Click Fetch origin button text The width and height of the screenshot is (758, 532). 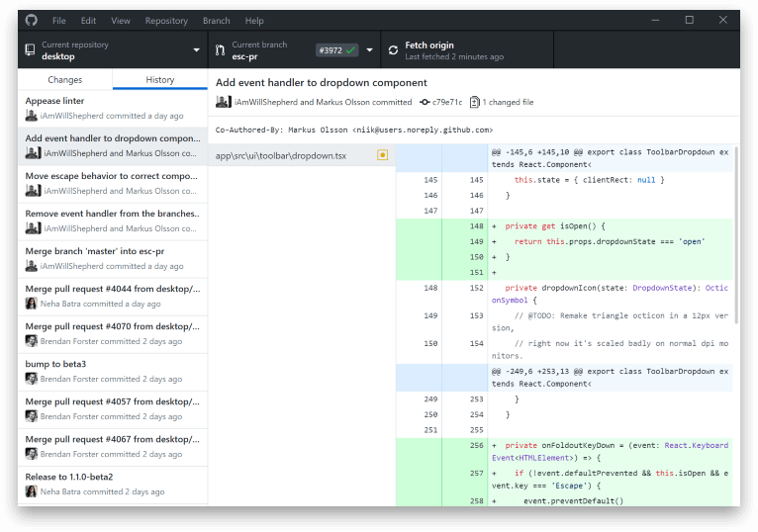[429, 44]
